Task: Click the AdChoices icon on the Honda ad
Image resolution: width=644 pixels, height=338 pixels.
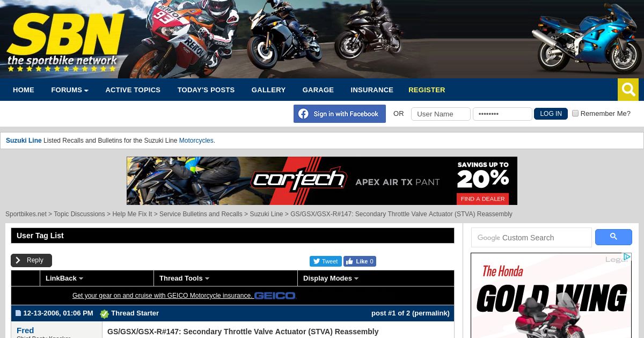Action: (x=626, y=258)
